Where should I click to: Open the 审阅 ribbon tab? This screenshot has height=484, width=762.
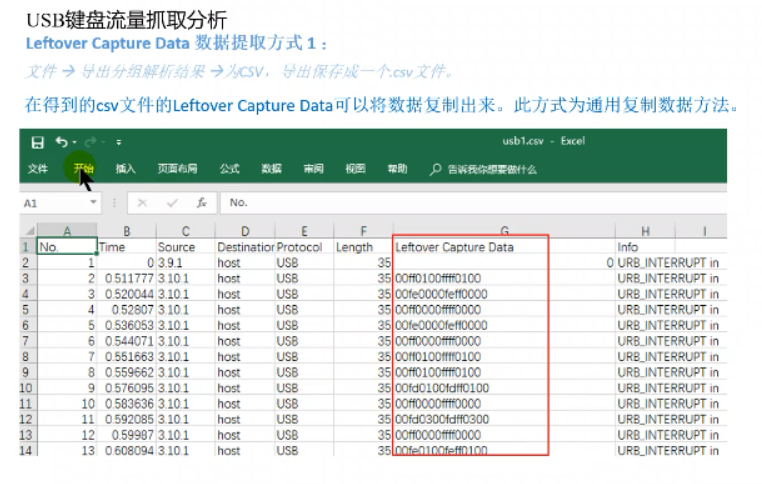coord(313,169)
